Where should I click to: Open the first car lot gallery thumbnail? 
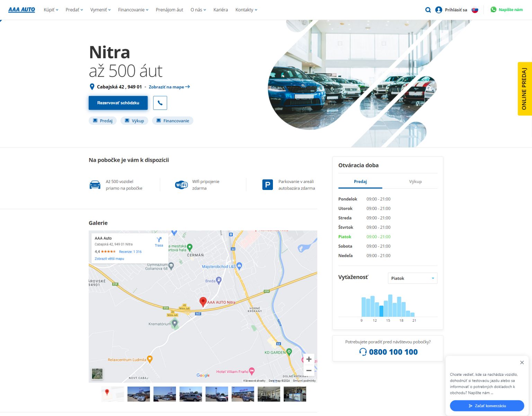click(139, 394)
